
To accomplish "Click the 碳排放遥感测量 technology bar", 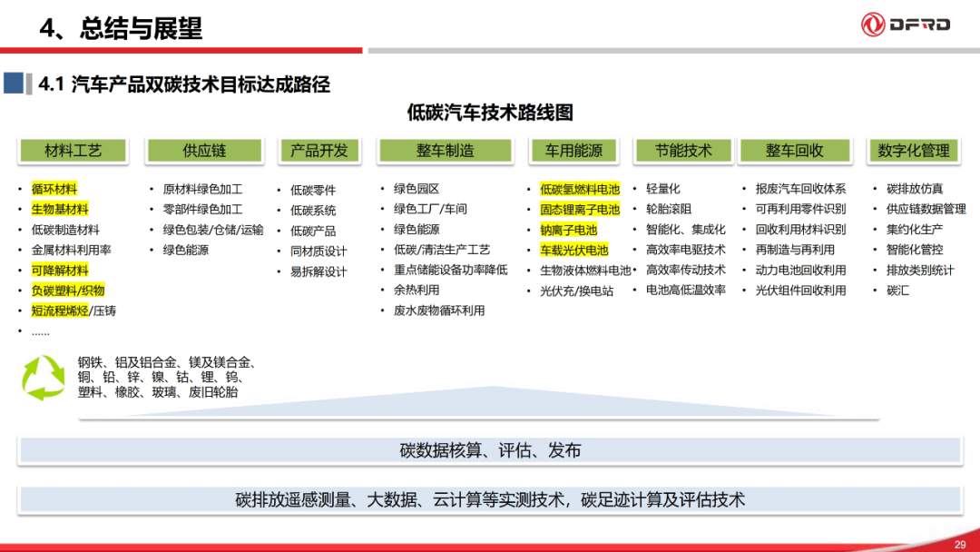I will (x=489, y=498).
